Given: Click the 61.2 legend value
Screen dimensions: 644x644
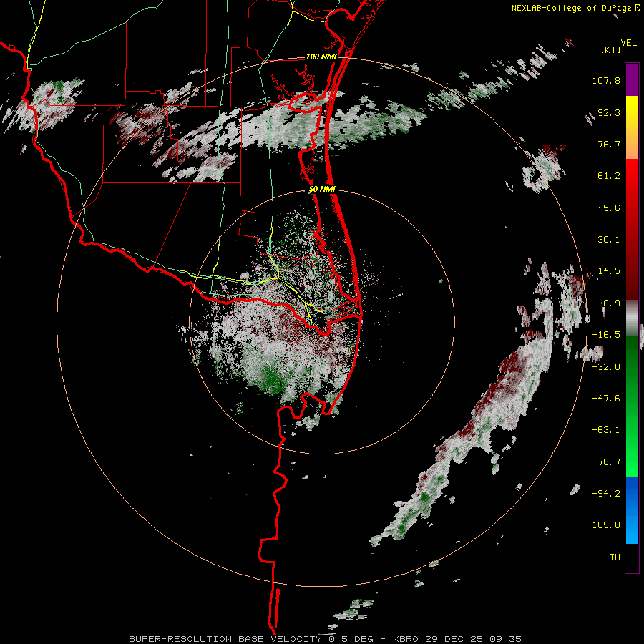Looking at the screenshot, I should [609, 176].
